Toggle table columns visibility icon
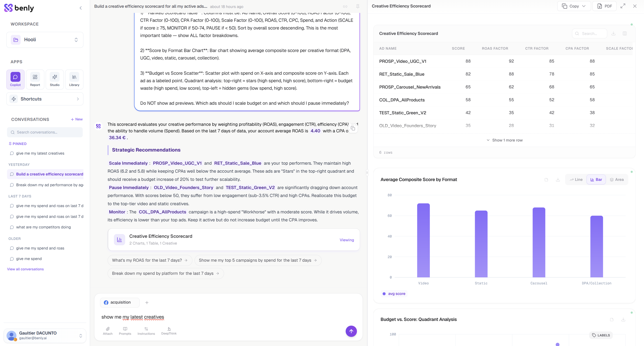644x346 pixels. (x=625, y=33)
